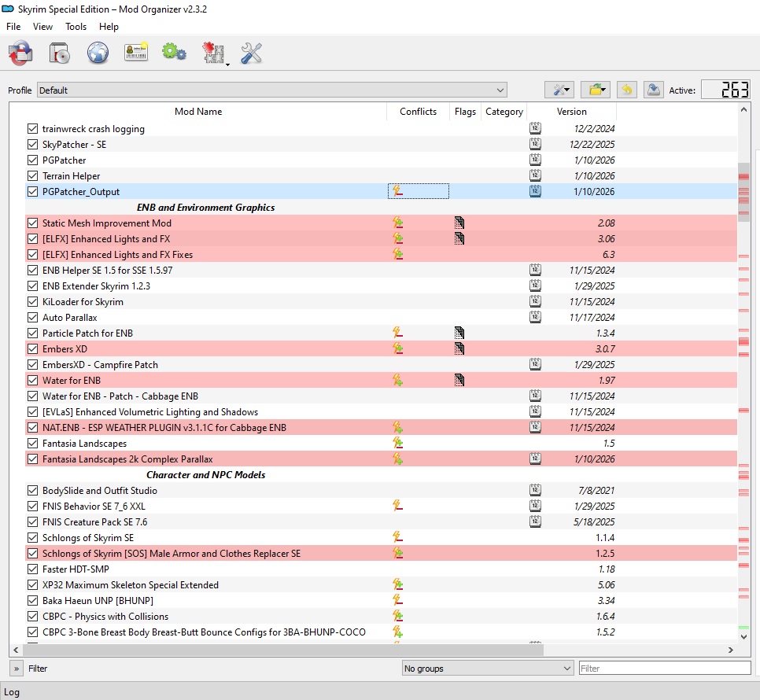Open Nexus globe icon in toolbar
This screenshot has width=760, height=700.
pyautogui.click(x=98, y=53)
